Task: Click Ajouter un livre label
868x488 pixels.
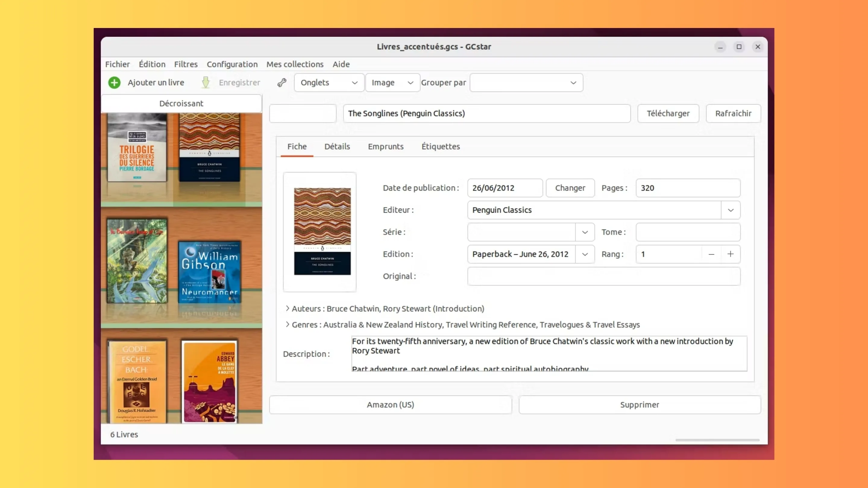Action: click(156, 83)
